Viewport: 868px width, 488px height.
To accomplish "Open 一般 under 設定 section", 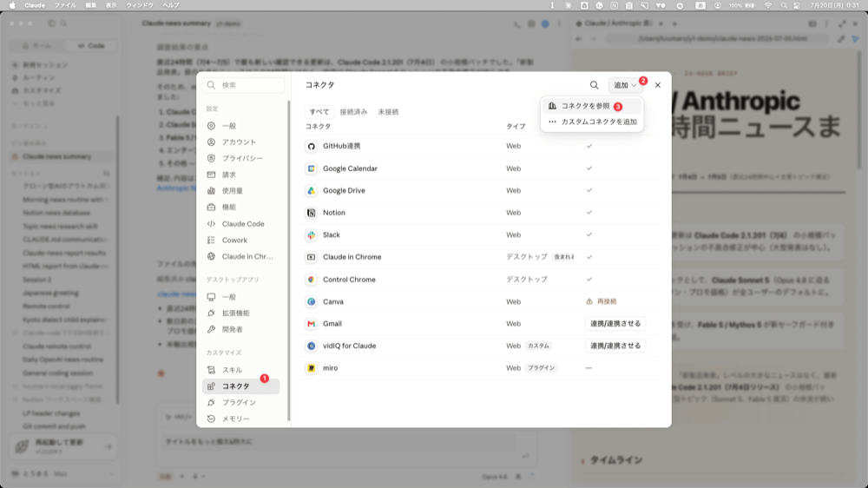I will pyautogui.click(x=240, y=126).
